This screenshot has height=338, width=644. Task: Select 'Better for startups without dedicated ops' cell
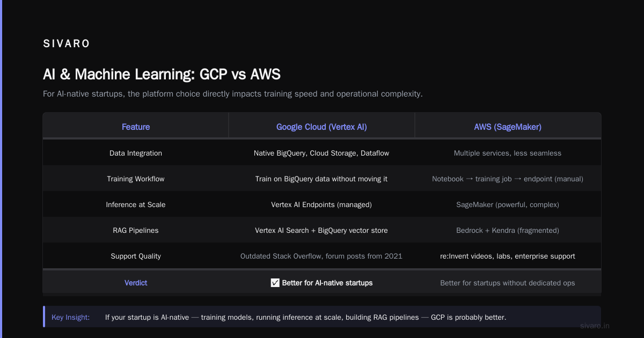click(x=508, y=283)
